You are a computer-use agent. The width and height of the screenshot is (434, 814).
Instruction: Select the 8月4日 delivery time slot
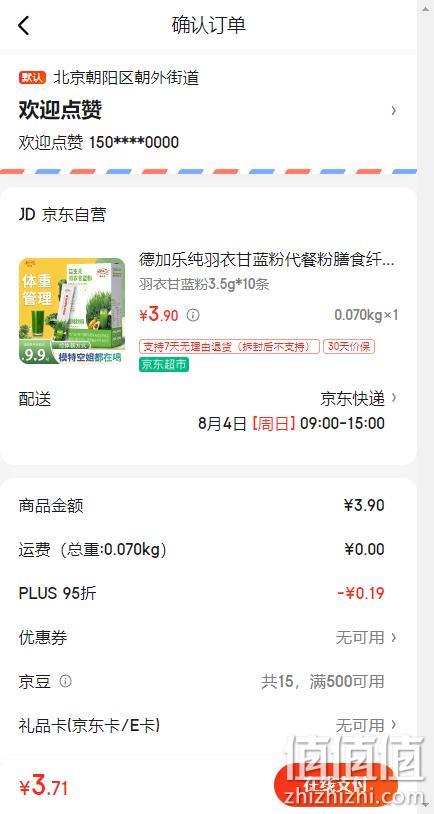coord(291,423)
